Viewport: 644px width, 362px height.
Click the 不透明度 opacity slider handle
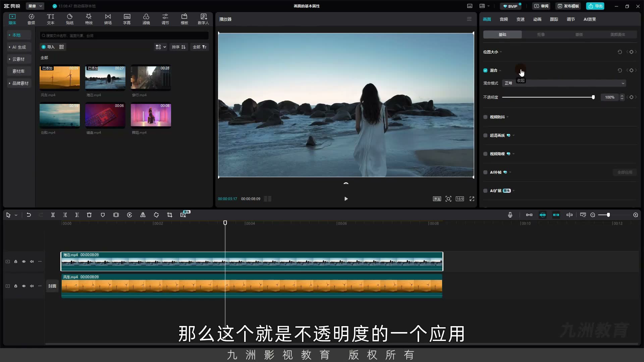(x=593, y=97)
